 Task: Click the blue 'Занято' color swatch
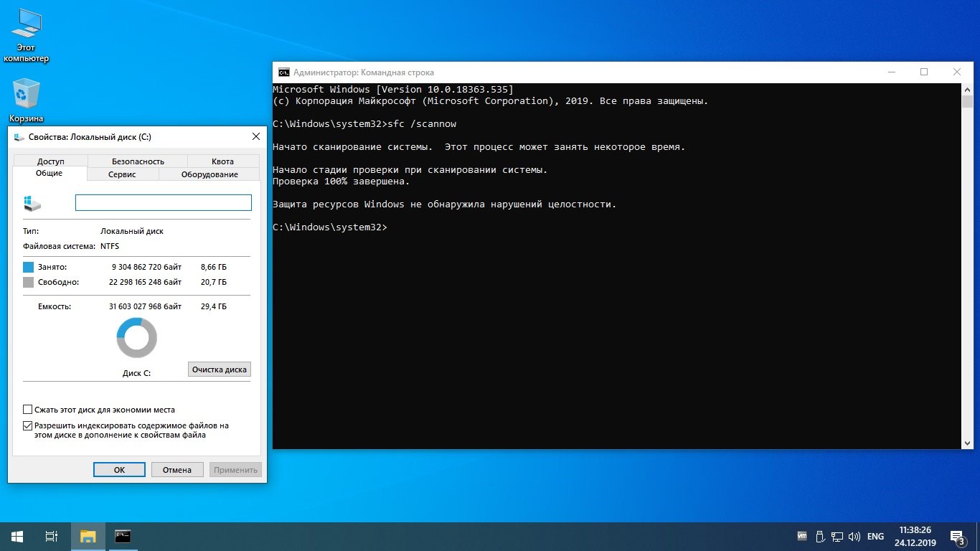(28, 267)
